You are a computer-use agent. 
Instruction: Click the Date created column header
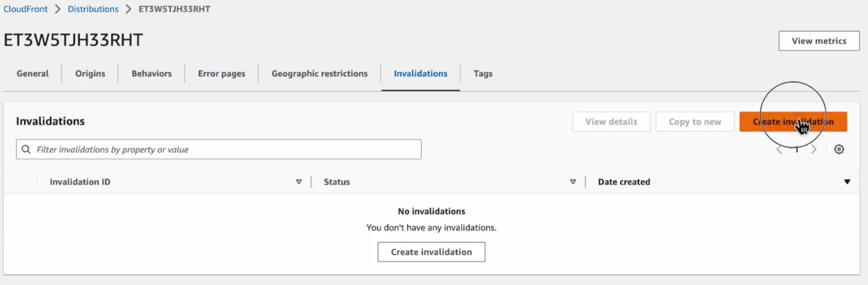[x=624, y=182]
